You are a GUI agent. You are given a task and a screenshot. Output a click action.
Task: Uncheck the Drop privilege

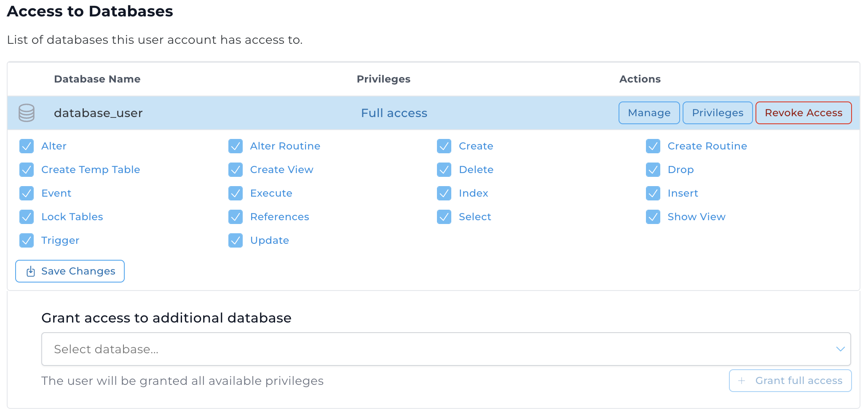[654, 170]
